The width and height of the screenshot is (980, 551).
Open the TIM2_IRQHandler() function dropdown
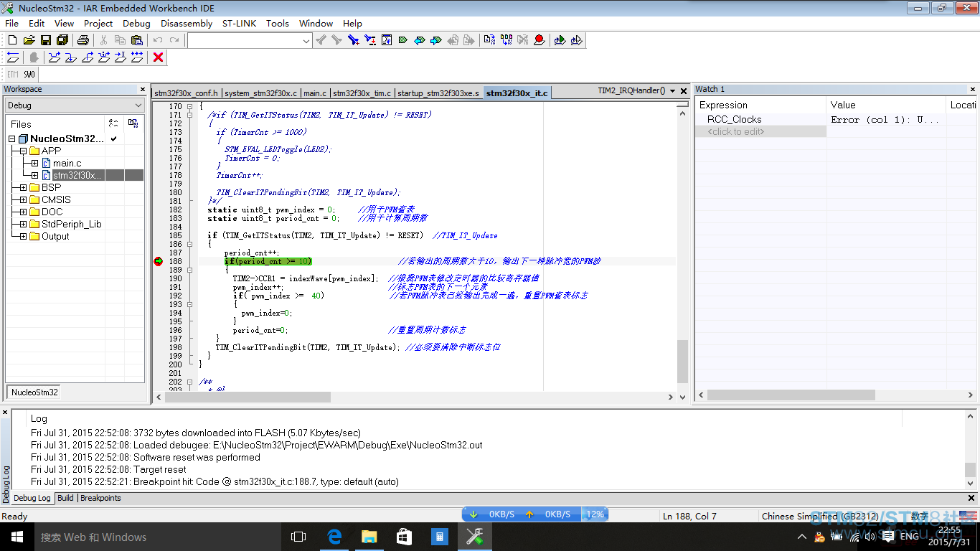[672, 91]
